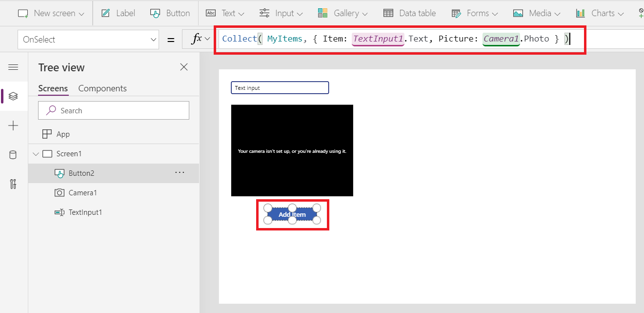Close the Tree view panel
The width and height of the screenshot is (644, 313).
(184, 67)
